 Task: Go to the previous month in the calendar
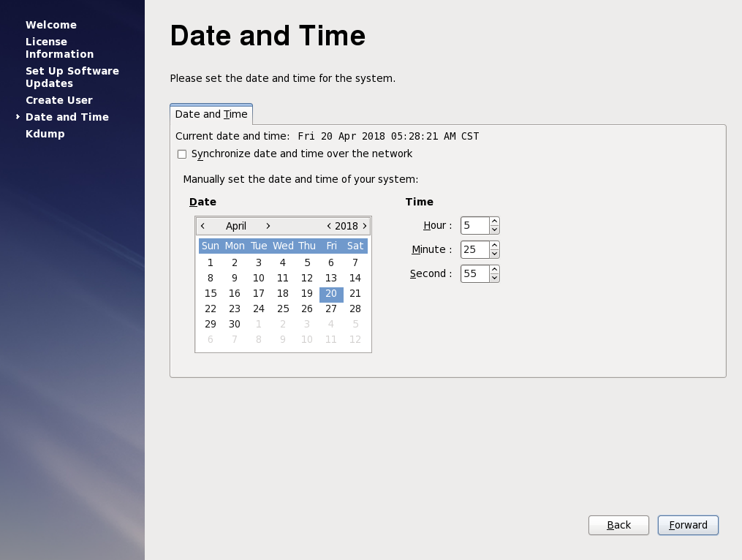point(202,226)
